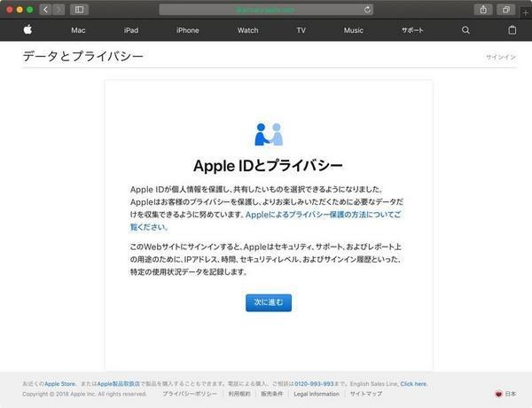Open the Apple Store footer link
532x408 pixels.
coord(59,384)
